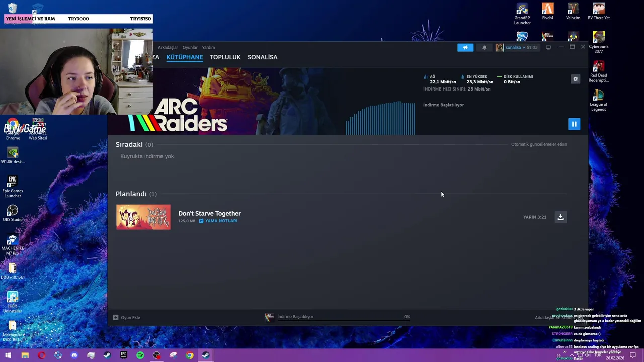Select the Epic Games Launcher desktop icon

[13, 187]
